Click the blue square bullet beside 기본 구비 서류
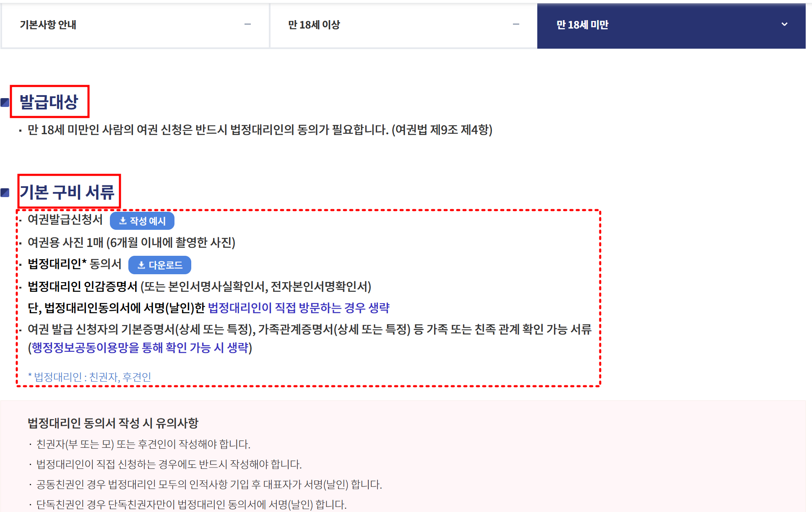Image resolution: width=812 pixels, height=512 pixels. (5, 192)
